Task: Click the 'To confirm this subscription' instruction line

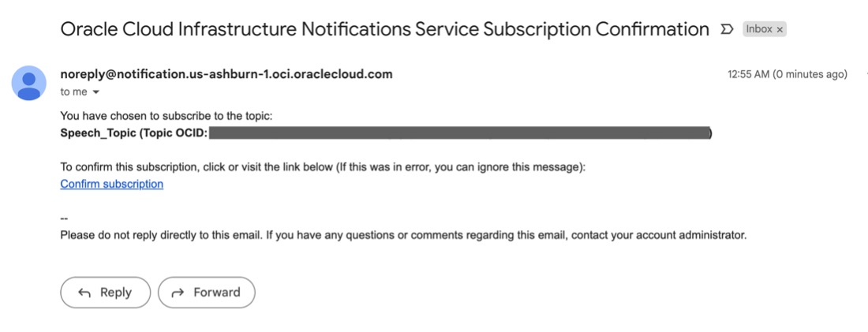Action: pyautogui.click(x=323, y=167)
